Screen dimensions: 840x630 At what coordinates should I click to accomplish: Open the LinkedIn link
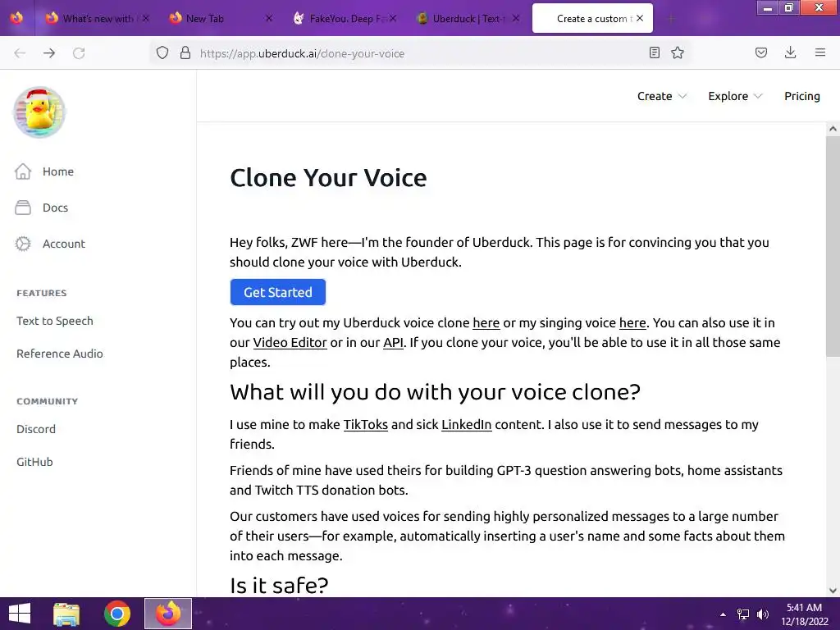coord(466,424)
